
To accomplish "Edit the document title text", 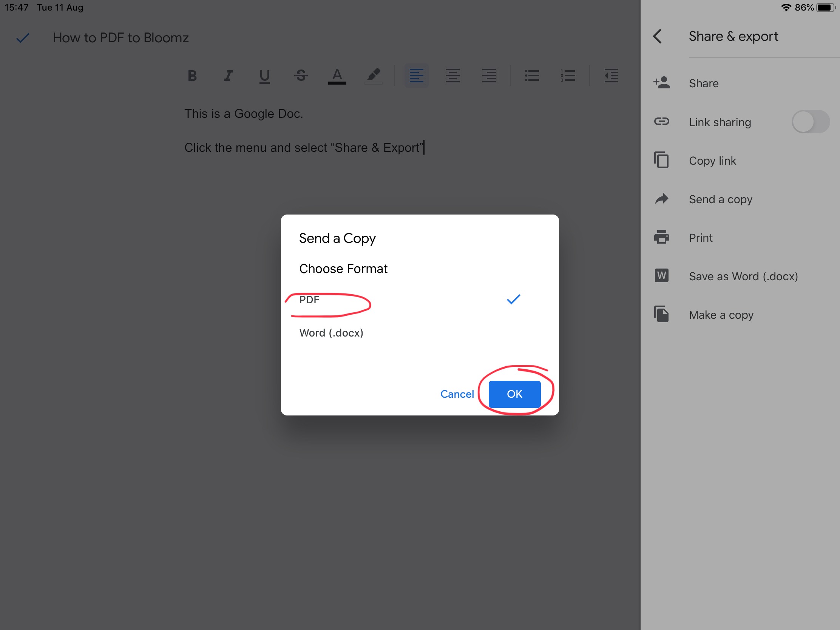I will (121, 38).
